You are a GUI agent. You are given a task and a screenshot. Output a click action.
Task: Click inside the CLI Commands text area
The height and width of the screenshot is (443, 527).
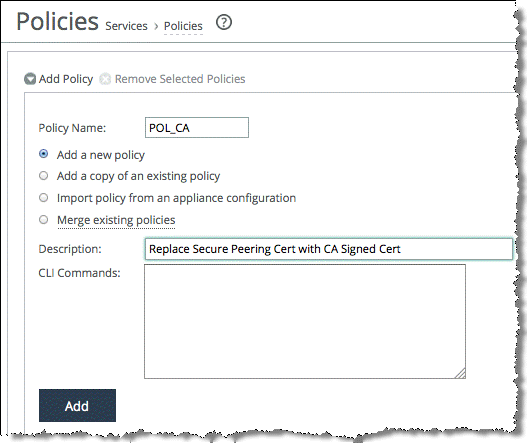tap(305, 321)
